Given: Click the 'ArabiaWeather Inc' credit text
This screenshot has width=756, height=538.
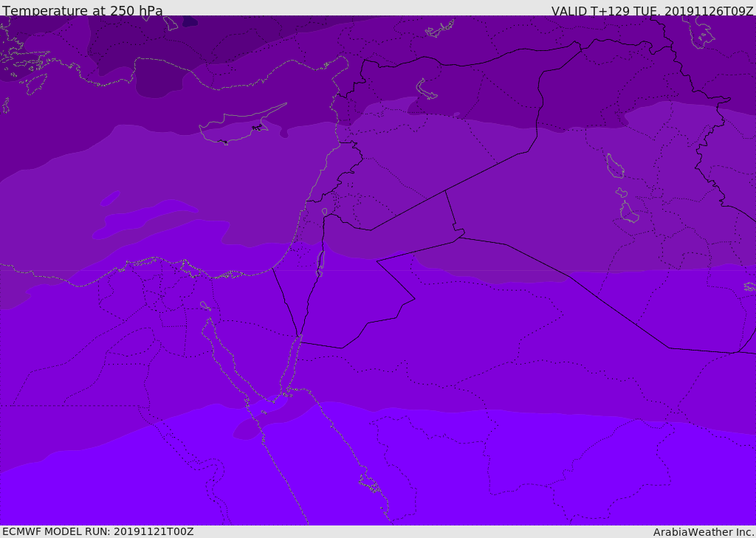Looking at the screenshot, I should click(704, 532).
